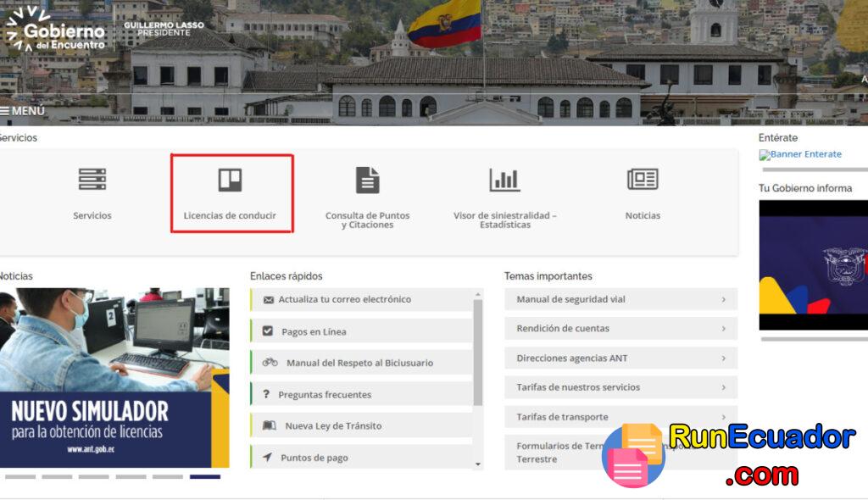Screen dimensions: 868x500
Task: Open Direcciones agencias ANT
Action: (620, 358)
